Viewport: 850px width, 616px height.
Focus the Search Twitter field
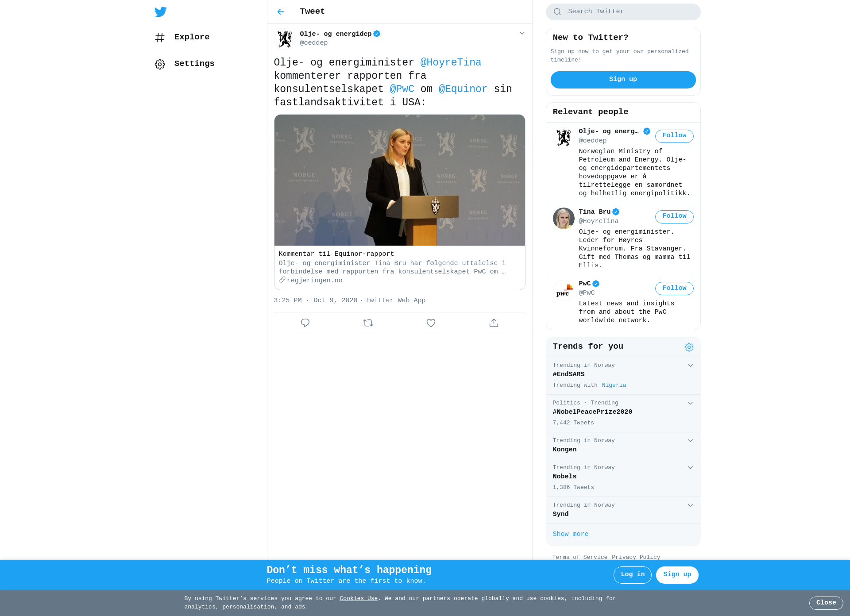623,12
